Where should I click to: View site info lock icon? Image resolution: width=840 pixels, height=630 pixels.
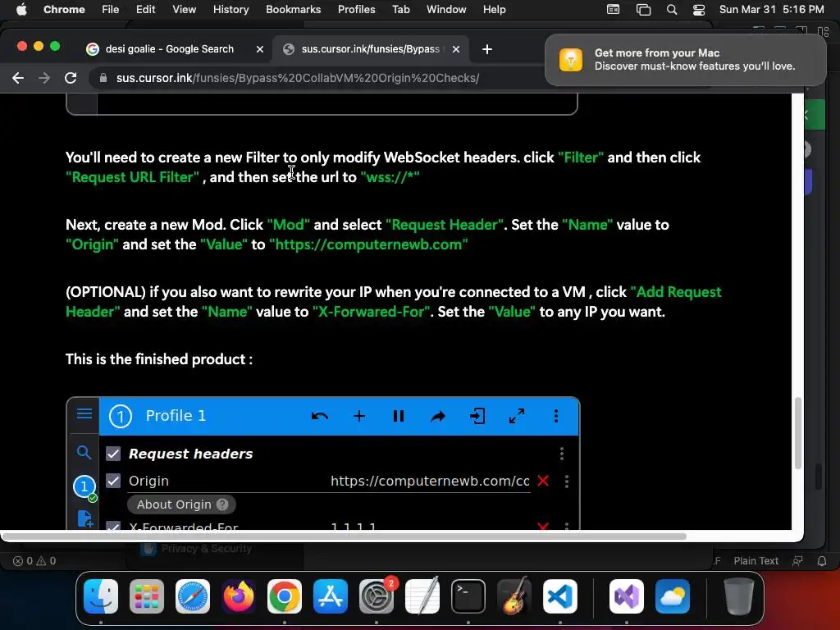coord(103,78)
